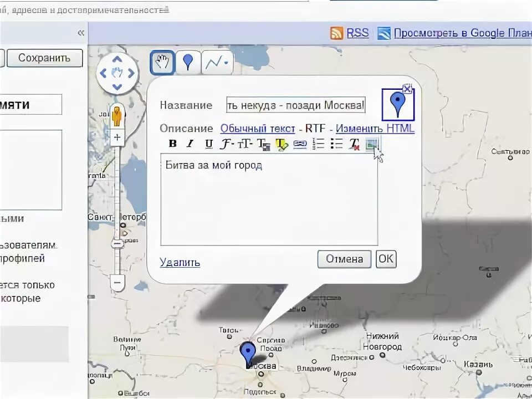
Task: Select RTF editing mode
Action: point(315,129)
